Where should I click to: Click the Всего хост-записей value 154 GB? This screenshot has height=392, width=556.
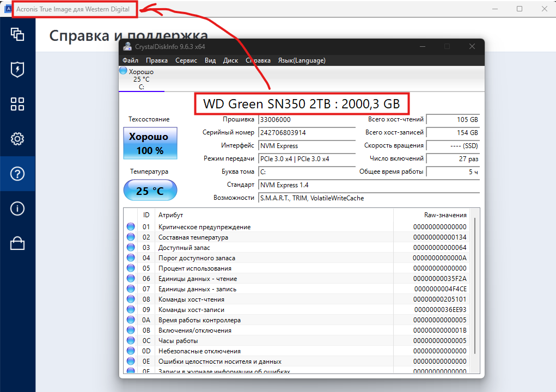click(x=453, y=132)
